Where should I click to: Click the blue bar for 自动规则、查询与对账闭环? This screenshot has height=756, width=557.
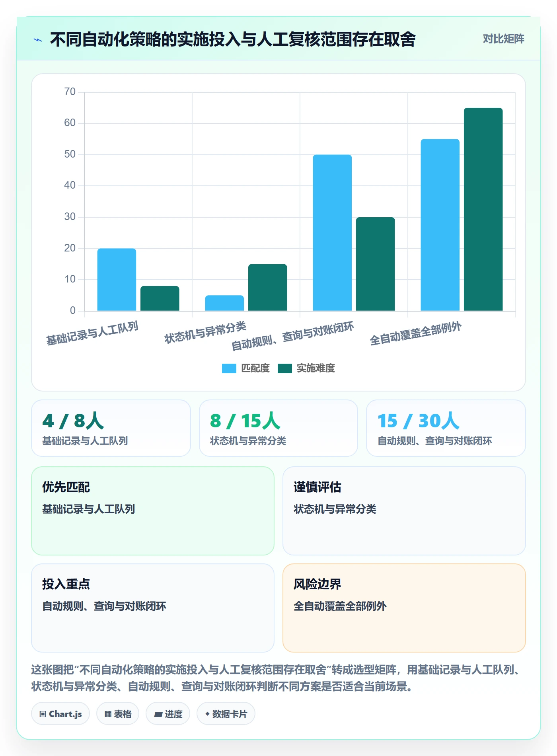tap(332, 232)
